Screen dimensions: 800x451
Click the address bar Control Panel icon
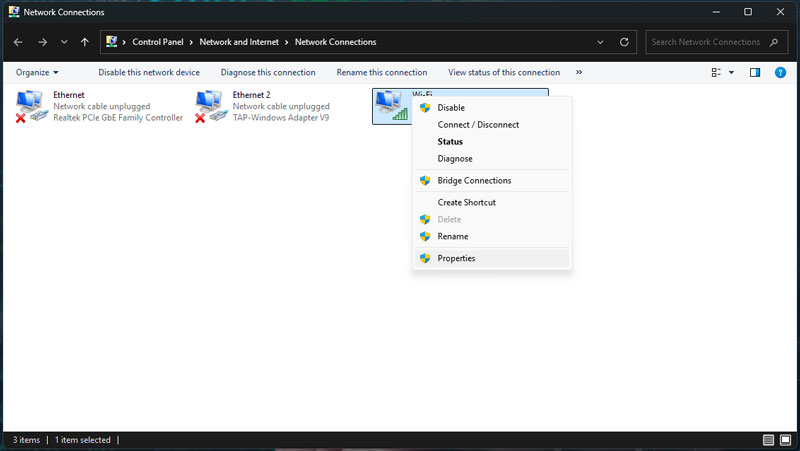111,42
